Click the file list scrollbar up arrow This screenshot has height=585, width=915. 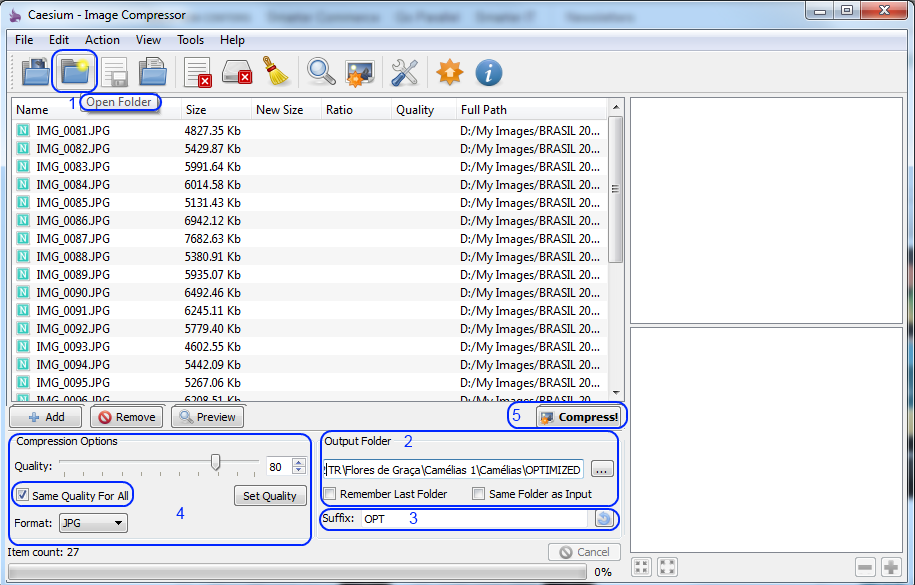coord(616,107)
